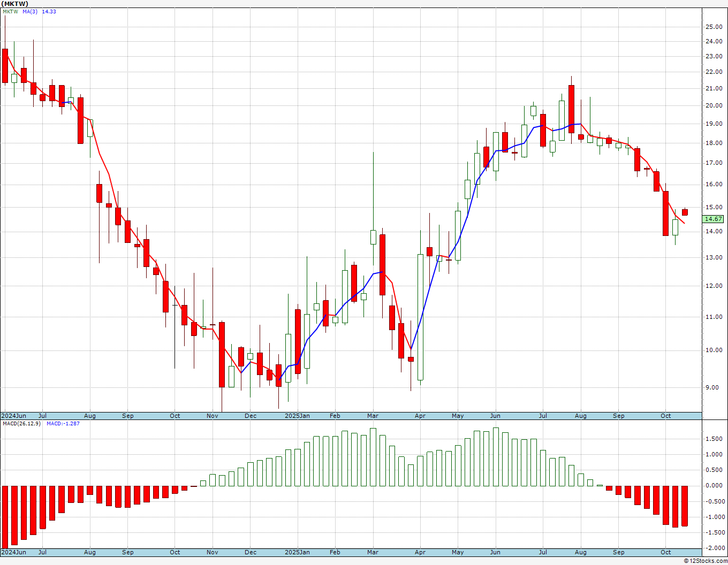Screen dimensions: 728x565
Task: Click Mar on the price chart time axis
Action: [x=373, y=416]
